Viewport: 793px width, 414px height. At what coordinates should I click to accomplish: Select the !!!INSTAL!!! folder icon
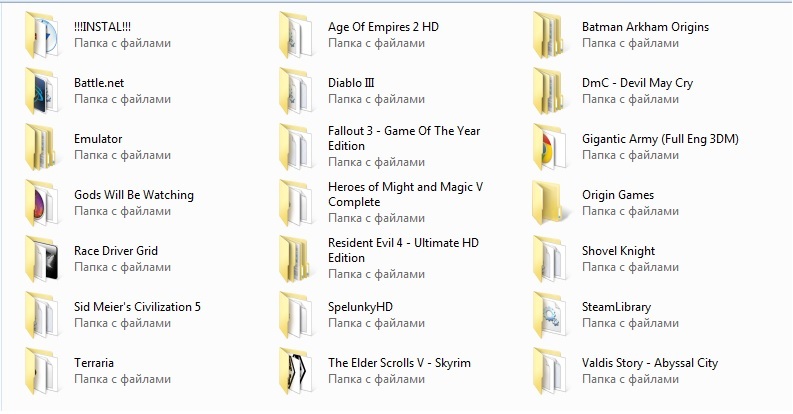click(x=42, y=35)
